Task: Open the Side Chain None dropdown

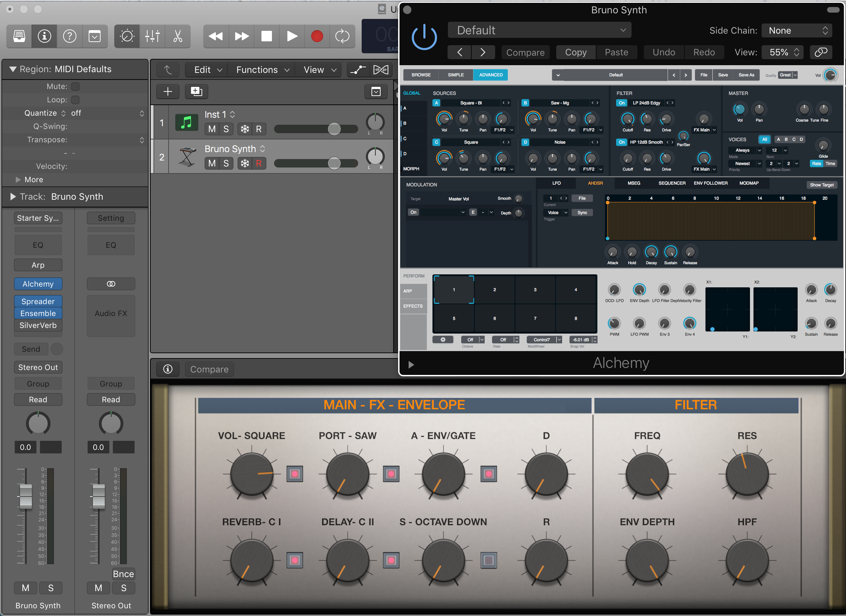Action: click(796, 30)
